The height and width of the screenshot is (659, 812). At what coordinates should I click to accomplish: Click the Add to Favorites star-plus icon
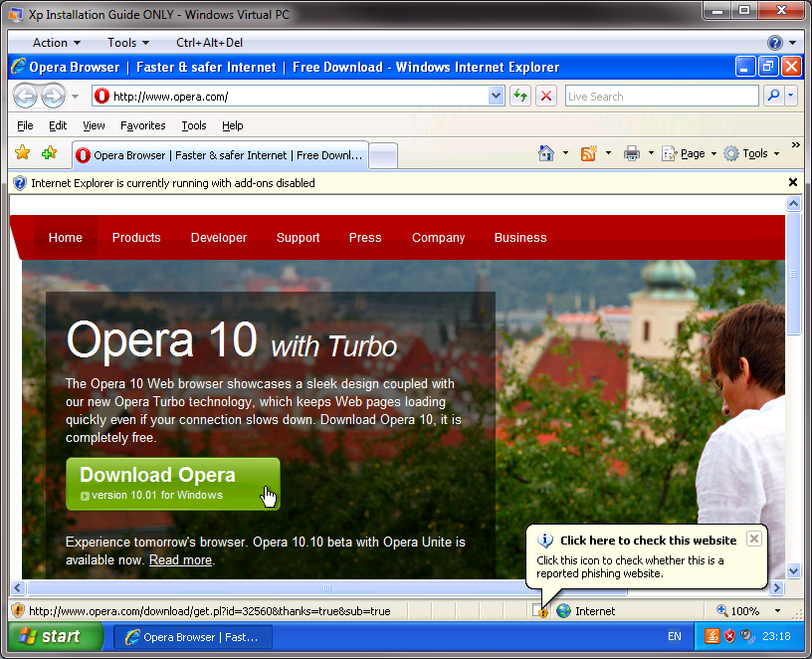point(49,153)
